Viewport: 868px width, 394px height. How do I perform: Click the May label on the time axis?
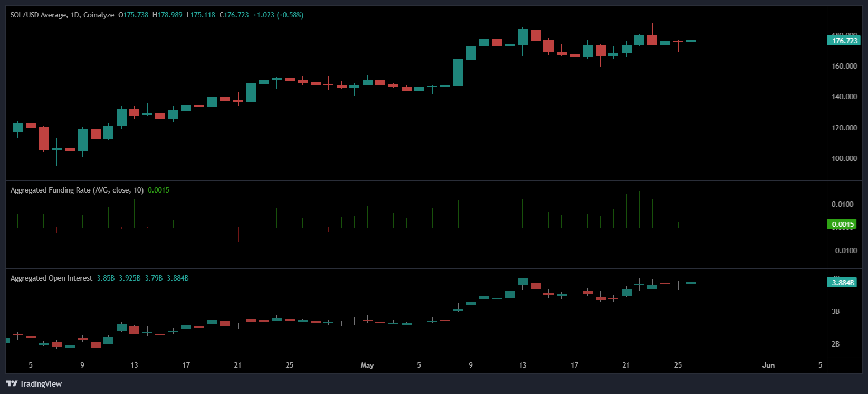367,365
